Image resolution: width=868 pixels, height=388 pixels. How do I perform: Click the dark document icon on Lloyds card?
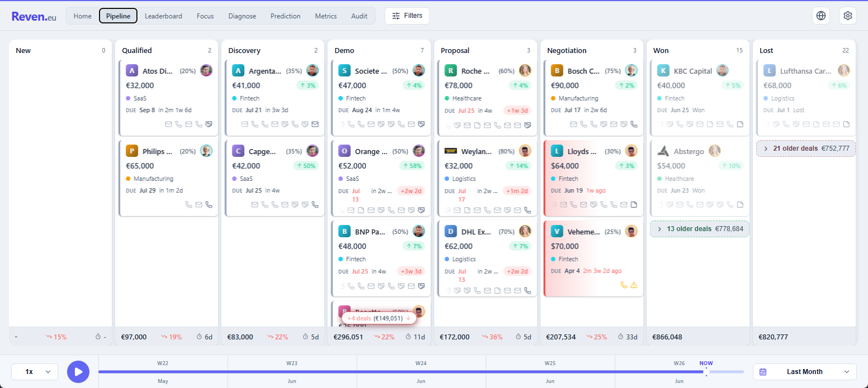(634, 205)
